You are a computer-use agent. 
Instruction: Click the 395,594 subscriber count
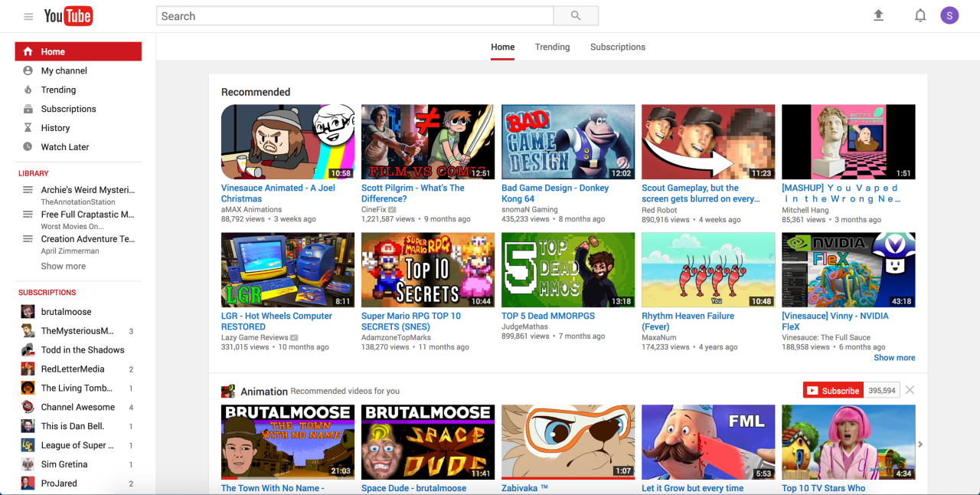(x=882, y=390)
